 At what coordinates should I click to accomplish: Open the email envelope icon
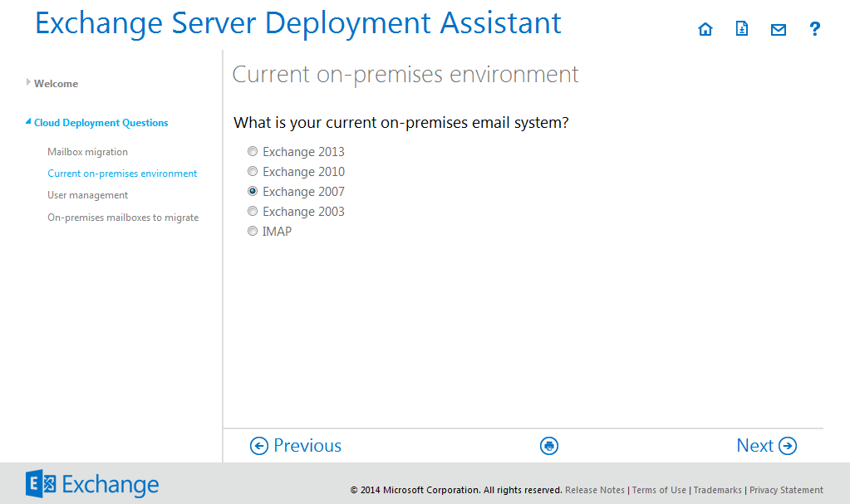pyautogui.click(x=779, y=29)
